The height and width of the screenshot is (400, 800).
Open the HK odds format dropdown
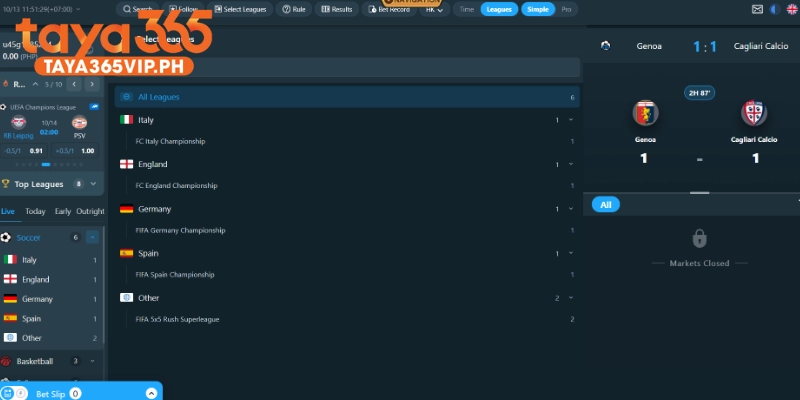434,9
